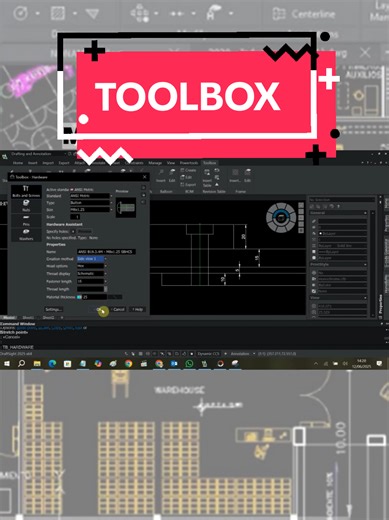Click the Scale input field
This screenshot has width=389, height=520.
[x=75, y=217]
